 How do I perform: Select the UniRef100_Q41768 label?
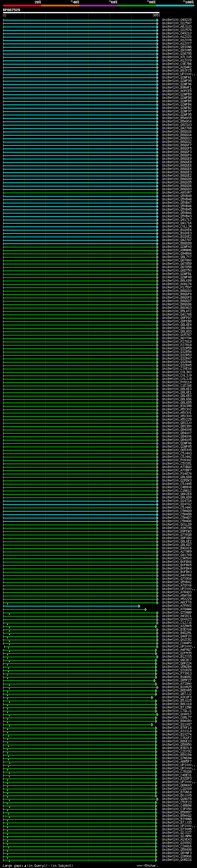click(x=177, y=315)
